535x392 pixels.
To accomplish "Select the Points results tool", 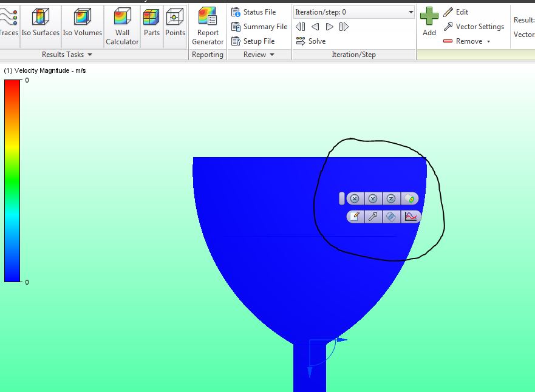I will coord(175,22).
